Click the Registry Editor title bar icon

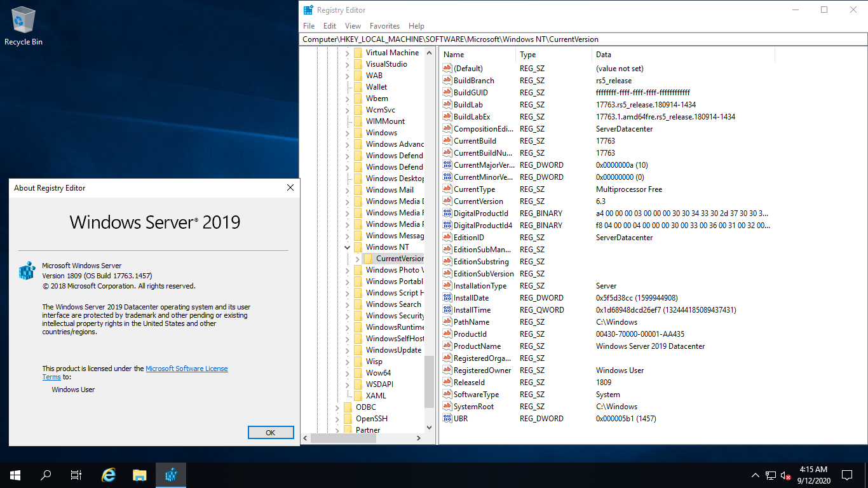(308, 10)
